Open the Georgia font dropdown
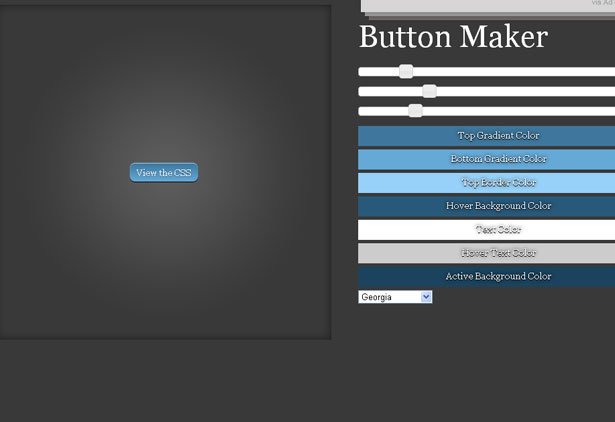 pos(395,297)
